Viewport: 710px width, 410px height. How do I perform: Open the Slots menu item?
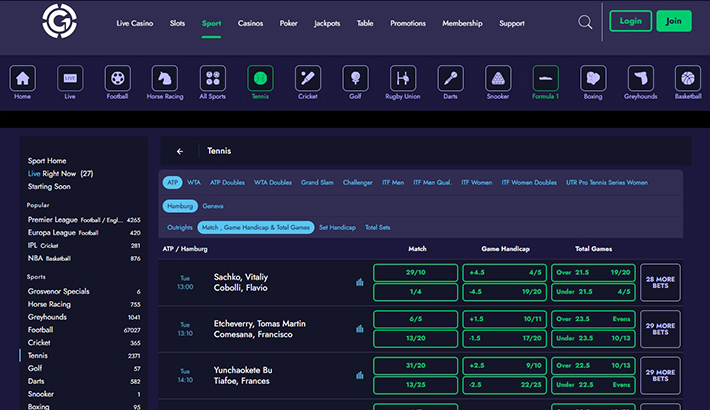coord(177,23)
